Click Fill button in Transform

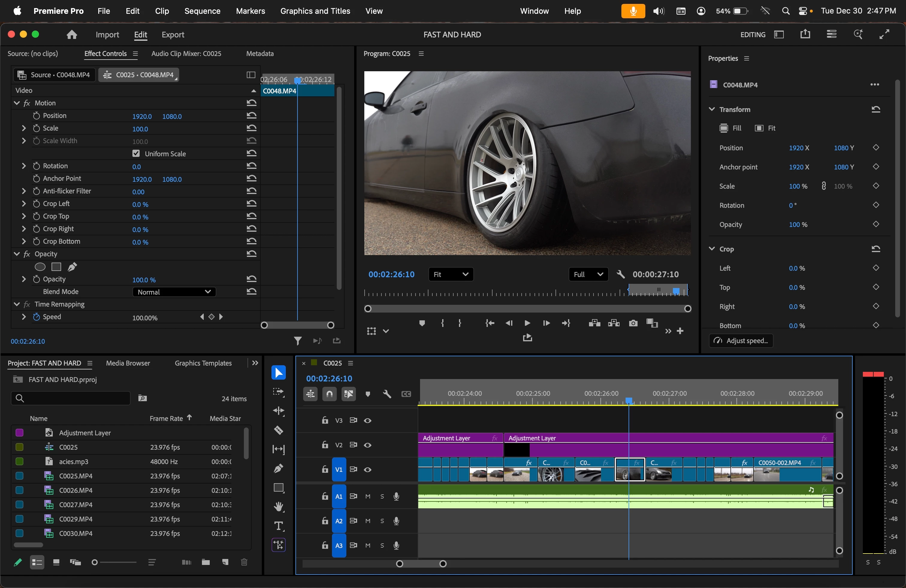pos(730,128)
